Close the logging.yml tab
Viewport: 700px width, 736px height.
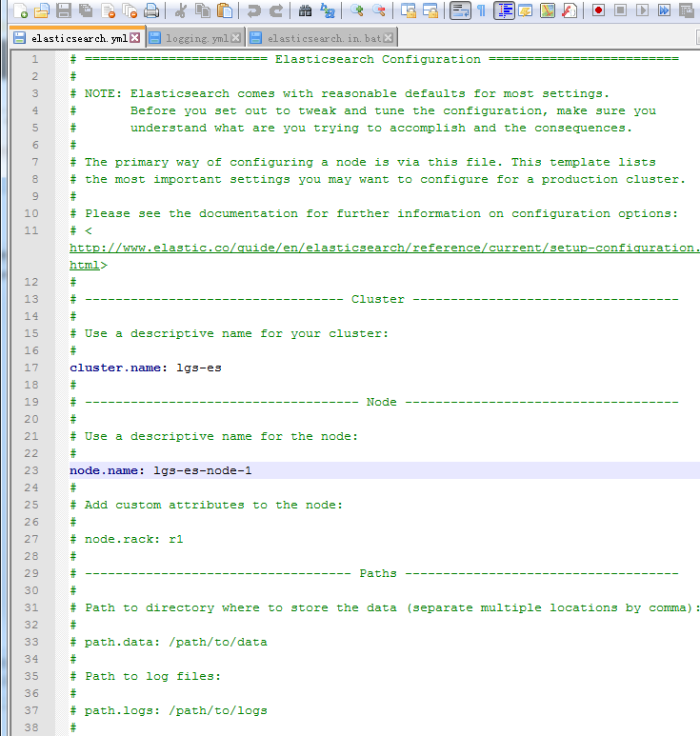[x=236, y=37]
